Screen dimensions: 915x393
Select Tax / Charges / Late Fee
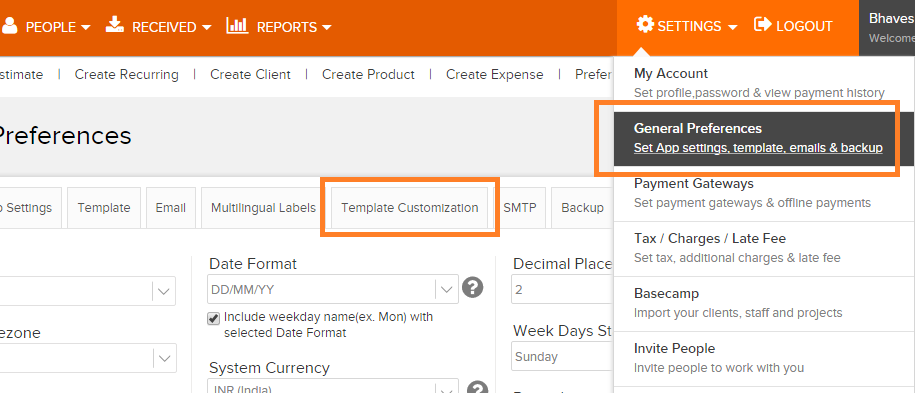764,248
